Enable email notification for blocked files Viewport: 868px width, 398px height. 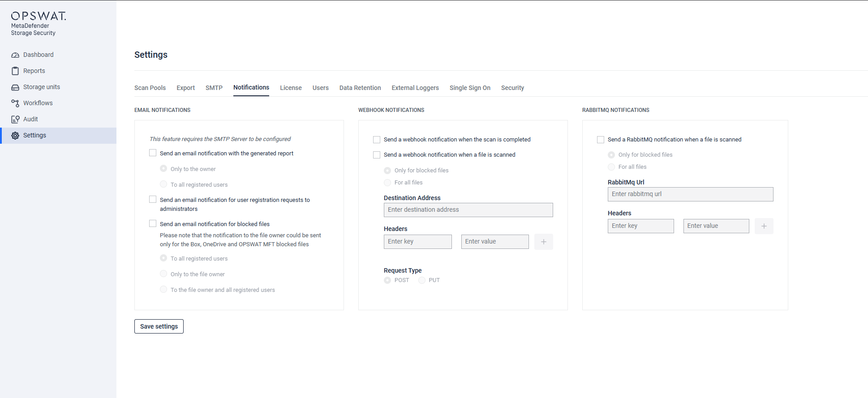153,224
